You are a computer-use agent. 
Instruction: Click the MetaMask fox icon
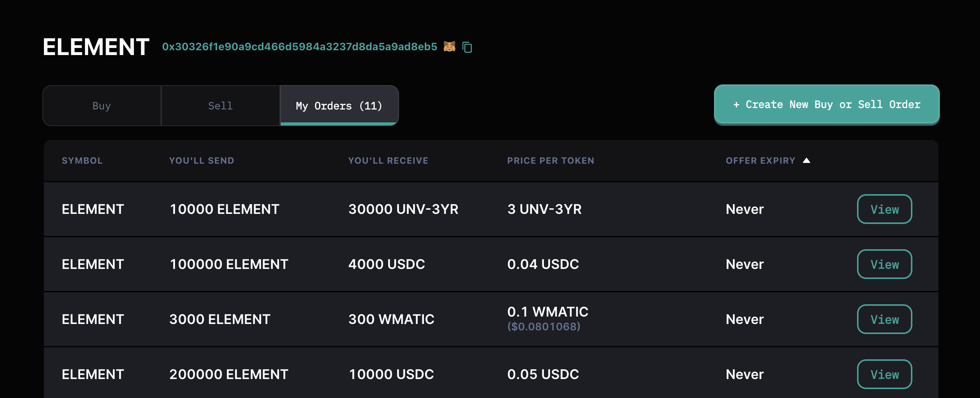click(x=449, y=46)
